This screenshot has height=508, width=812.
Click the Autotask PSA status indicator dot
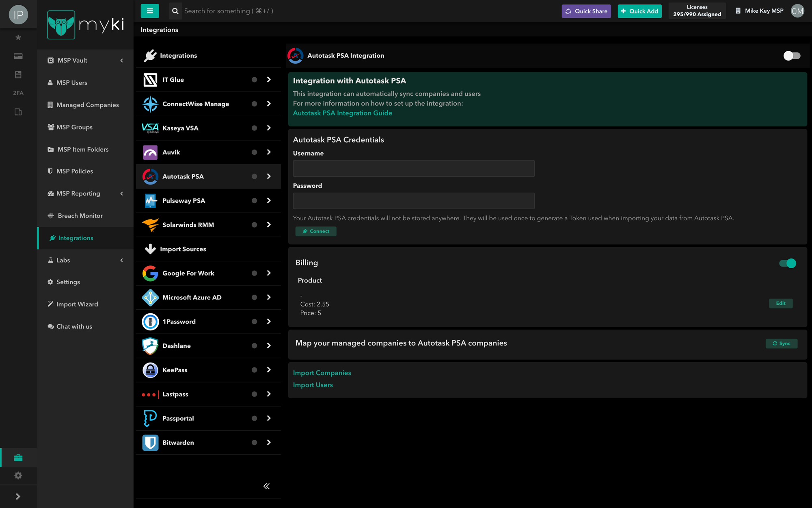[254, 176]
